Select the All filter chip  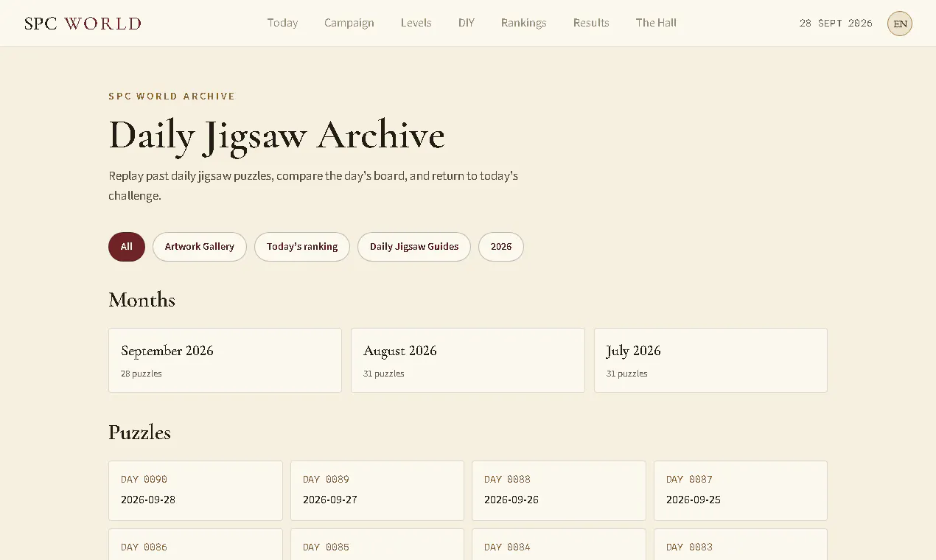pyautogui.click(x=127, y=247)
